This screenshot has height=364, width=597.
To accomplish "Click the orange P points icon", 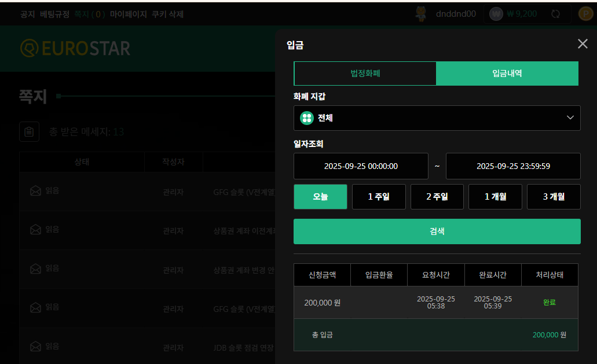I will [585, 14].
